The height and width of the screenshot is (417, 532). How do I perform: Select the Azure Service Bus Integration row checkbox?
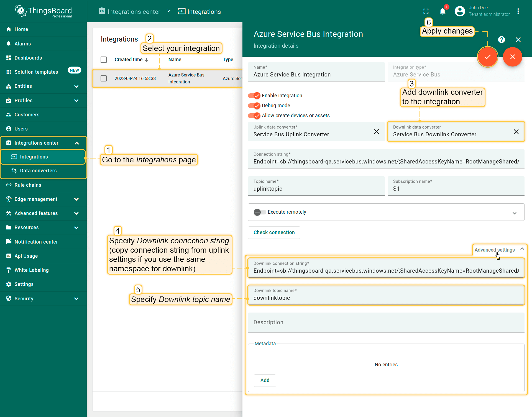click(x=104, y=78)
